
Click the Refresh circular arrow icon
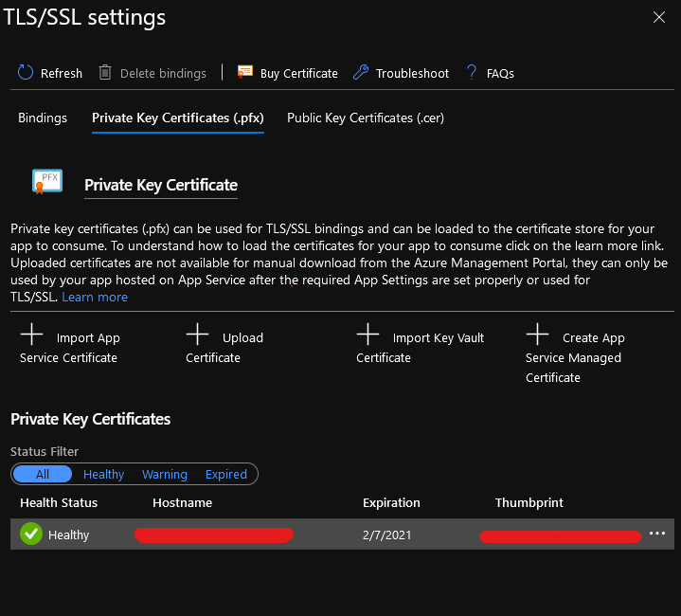tap(26, 72)
